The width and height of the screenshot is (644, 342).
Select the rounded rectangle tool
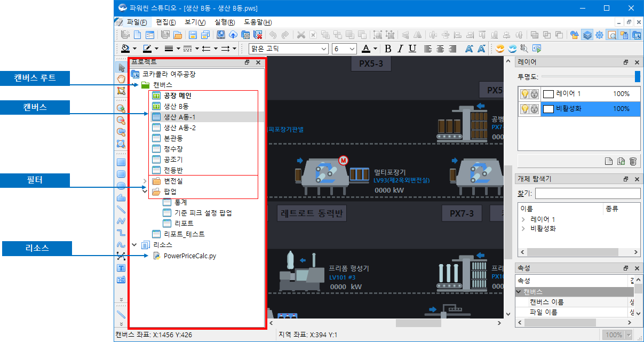coord(121,174)
